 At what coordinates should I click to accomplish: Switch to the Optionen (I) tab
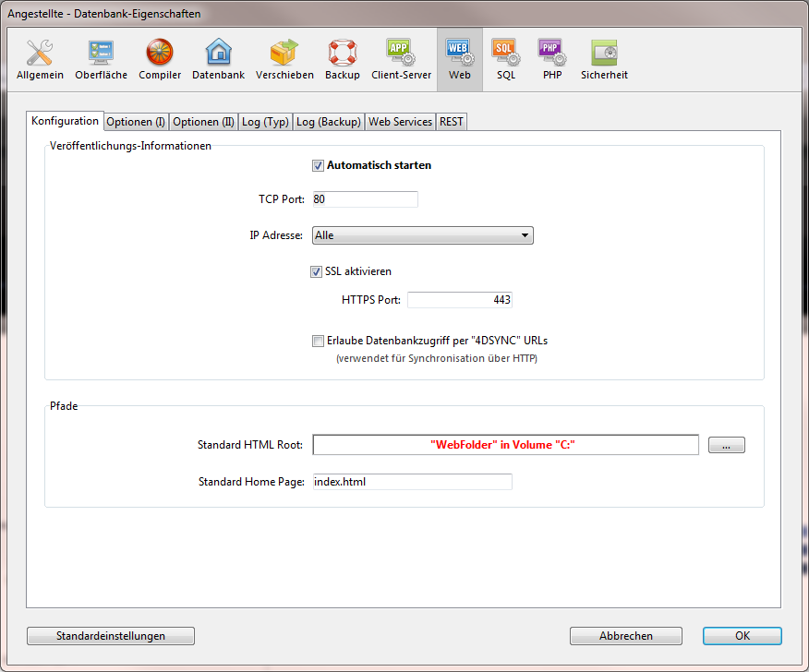click(x=136, y=122)
